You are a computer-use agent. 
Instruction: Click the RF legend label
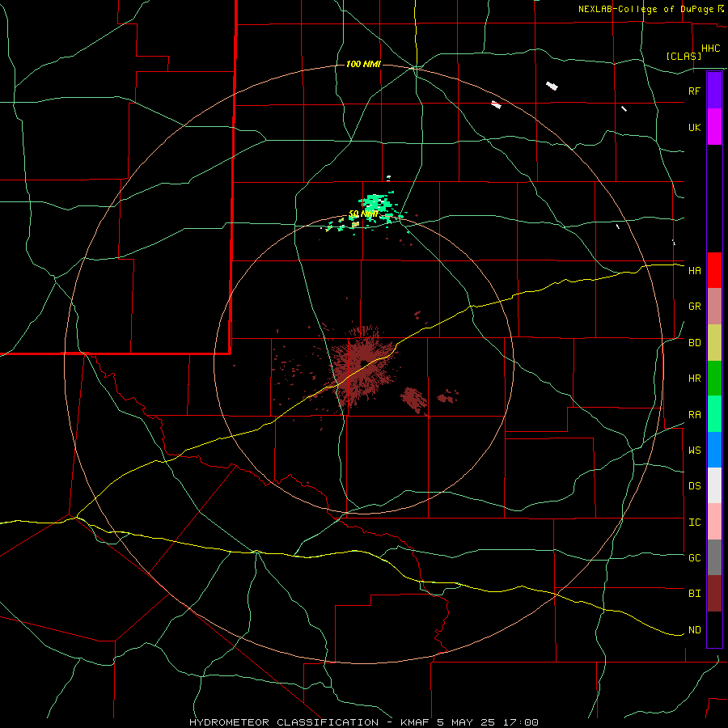coord(694,91)
